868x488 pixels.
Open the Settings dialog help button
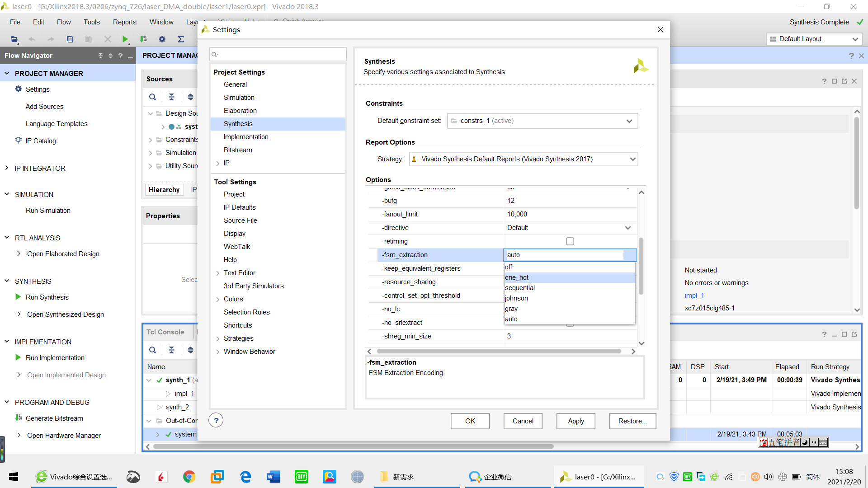coord(216,421)
